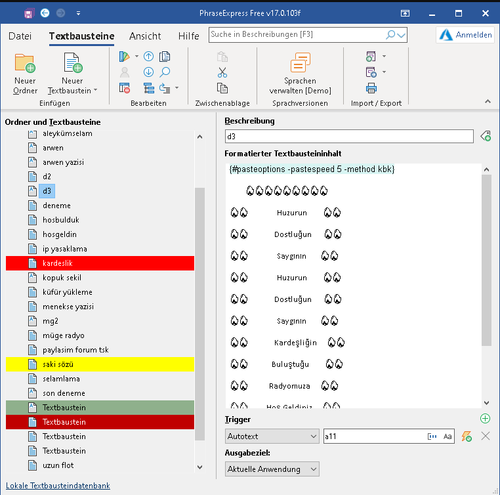Toggle the bracket option in the trigger field
Image resolution: width=500 pixels, height=495 pixels.
[x=432, y=436]
